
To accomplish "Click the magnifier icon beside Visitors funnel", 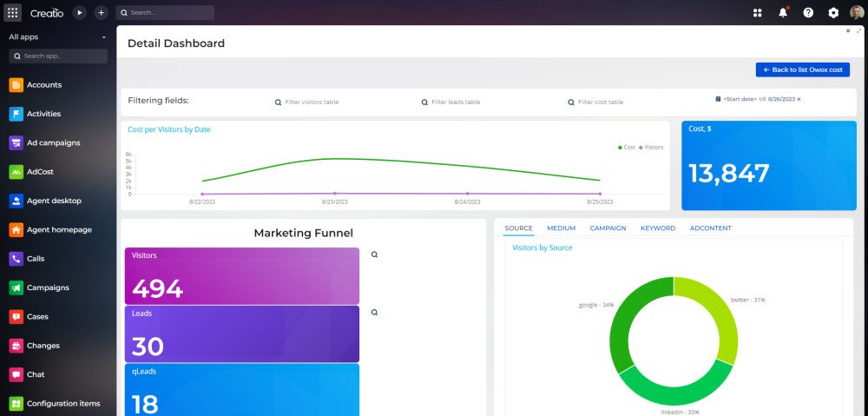I will pyautogui.click(x=374, y=254).
